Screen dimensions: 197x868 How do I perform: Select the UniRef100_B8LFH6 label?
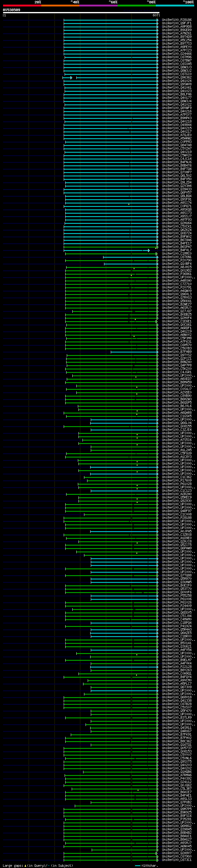click(177, 94)
